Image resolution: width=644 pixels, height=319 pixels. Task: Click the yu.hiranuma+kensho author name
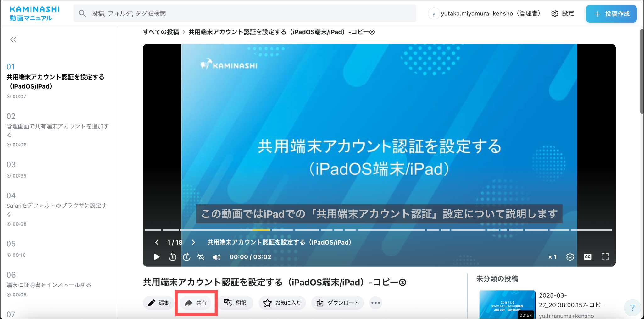(566, 316)
